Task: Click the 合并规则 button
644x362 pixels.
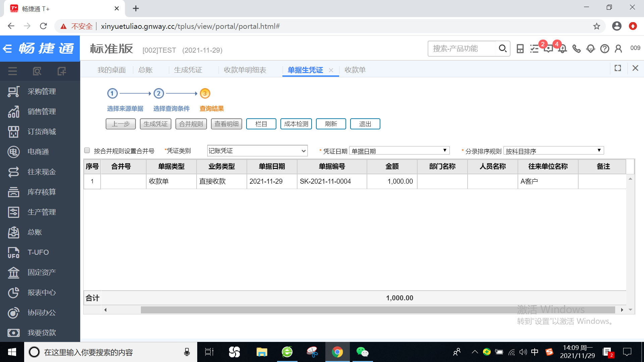Action: click(x=191, y=124)
